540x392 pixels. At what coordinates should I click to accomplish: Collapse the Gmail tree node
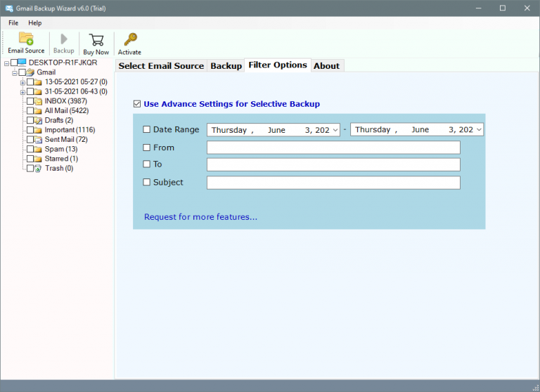coord(15,73)
